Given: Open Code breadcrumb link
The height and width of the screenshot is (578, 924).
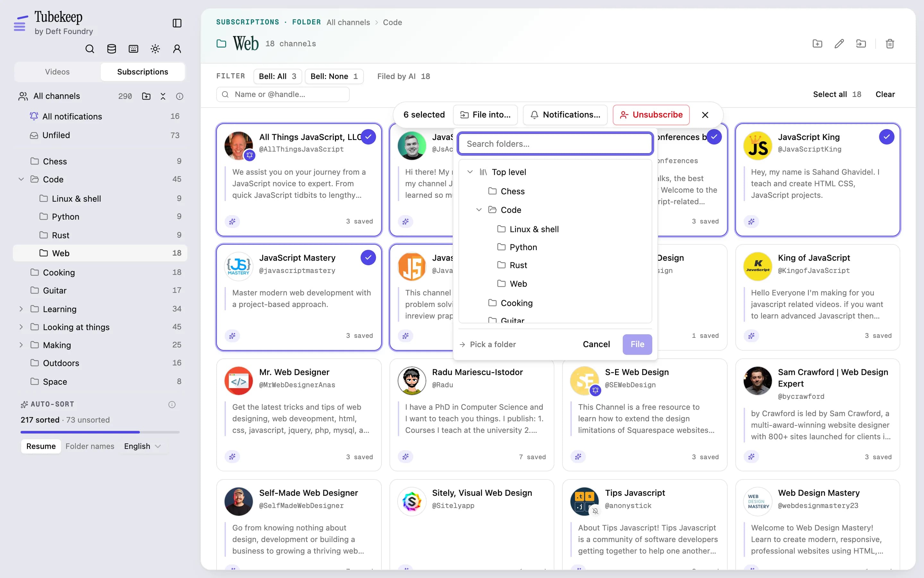Looking at the screenshot, I should tap(392, 22).
